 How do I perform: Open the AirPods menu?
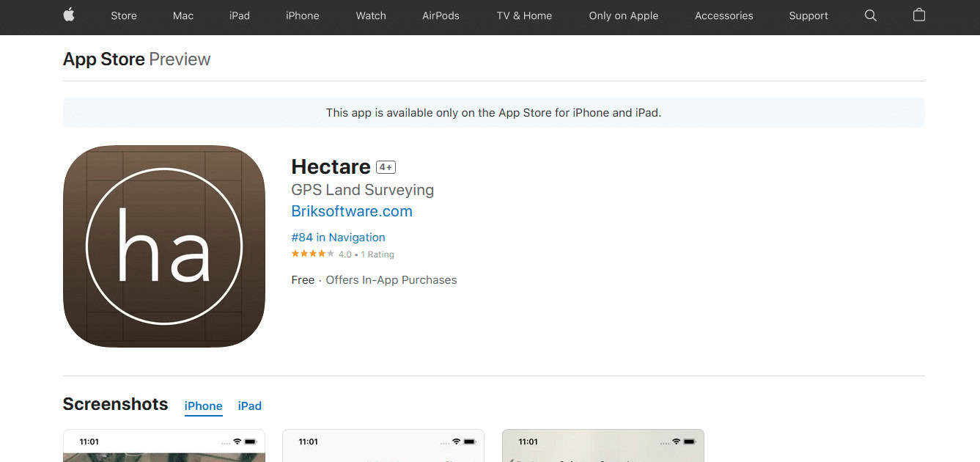(x=441, y=15)
